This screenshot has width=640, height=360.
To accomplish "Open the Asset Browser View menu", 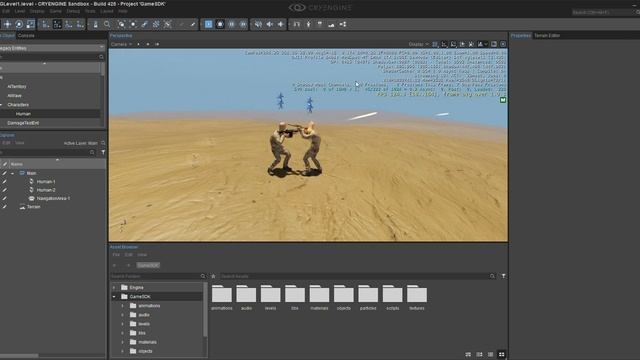I will pyautogui.click(x=142, y=255).
